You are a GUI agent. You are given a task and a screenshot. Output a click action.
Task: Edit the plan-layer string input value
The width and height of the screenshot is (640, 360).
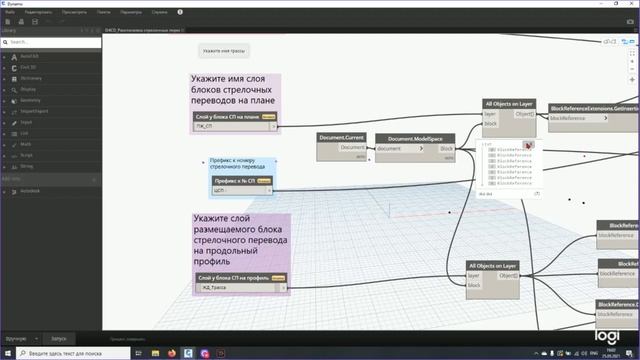pyautogui.click(x=231, y=127)
